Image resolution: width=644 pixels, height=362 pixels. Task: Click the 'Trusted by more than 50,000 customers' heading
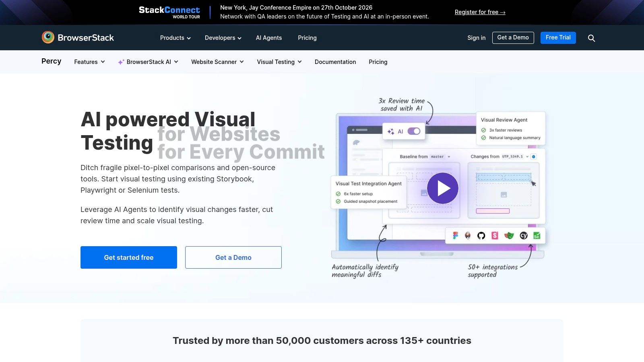[322, 341]
